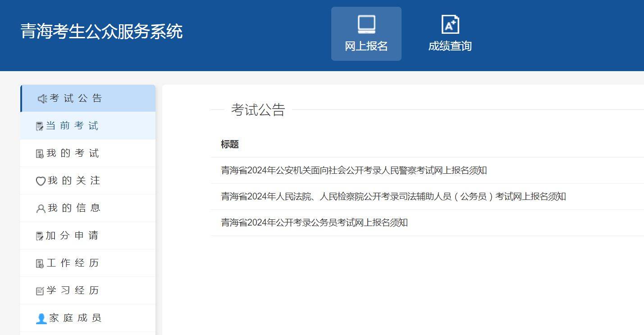Go to 工作经历 in the sidebar menu
This screenshot has width=644, height=335.
[73, 263]
